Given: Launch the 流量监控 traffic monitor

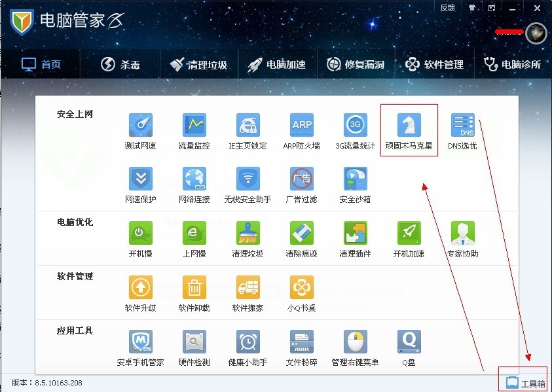Looking at the screenshot, I should tap(194, 132).
